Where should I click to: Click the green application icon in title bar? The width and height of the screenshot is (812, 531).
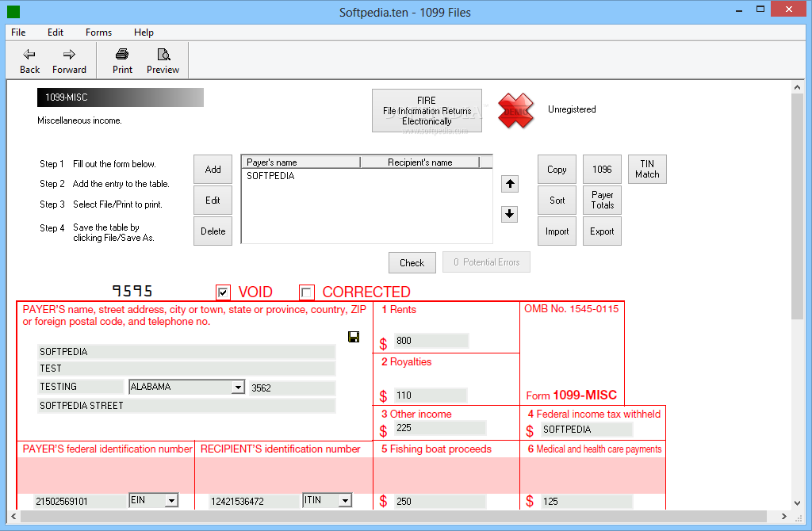click(x=13, y=11)
